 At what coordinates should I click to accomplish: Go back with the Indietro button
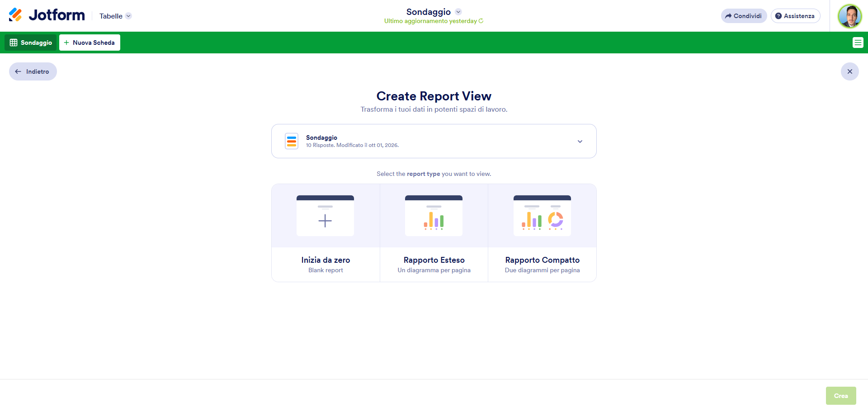pyautogui.click(x=33, y=71)
